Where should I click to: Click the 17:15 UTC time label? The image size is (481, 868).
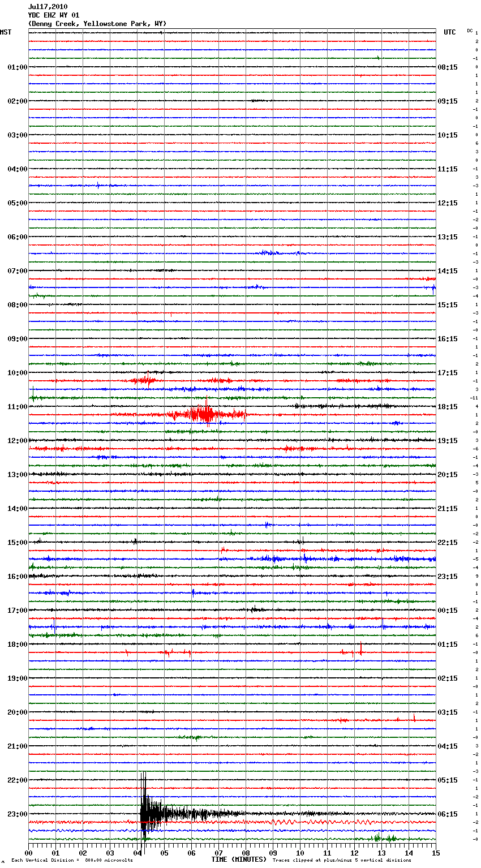tap(448, 373)
